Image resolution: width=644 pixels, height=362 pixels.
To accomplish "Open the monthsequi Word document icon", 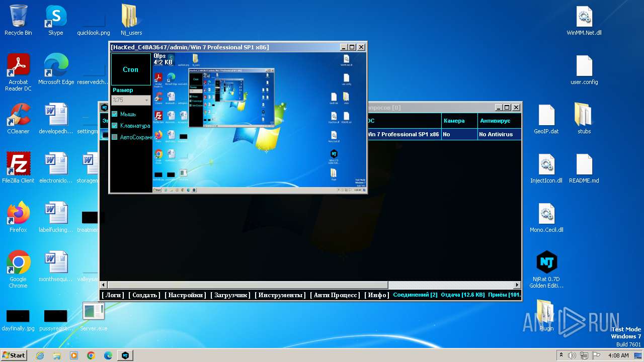I will pos(56,266).
